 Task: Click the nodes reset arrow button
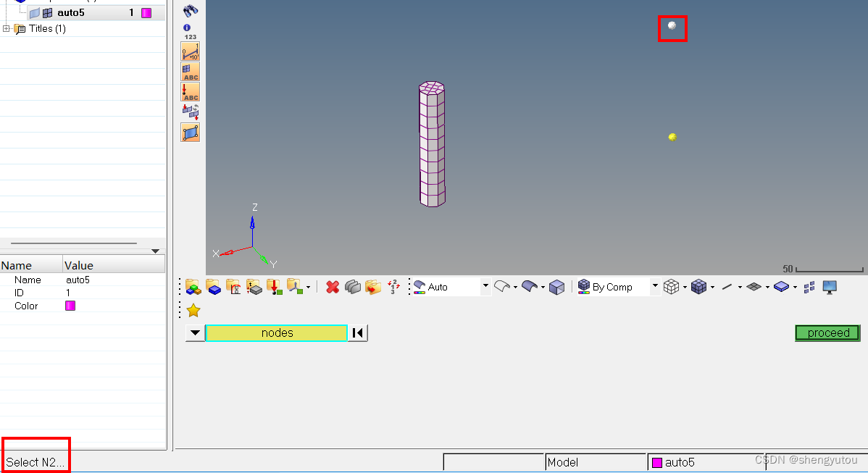pyautogui.click(x=358, y=333)
